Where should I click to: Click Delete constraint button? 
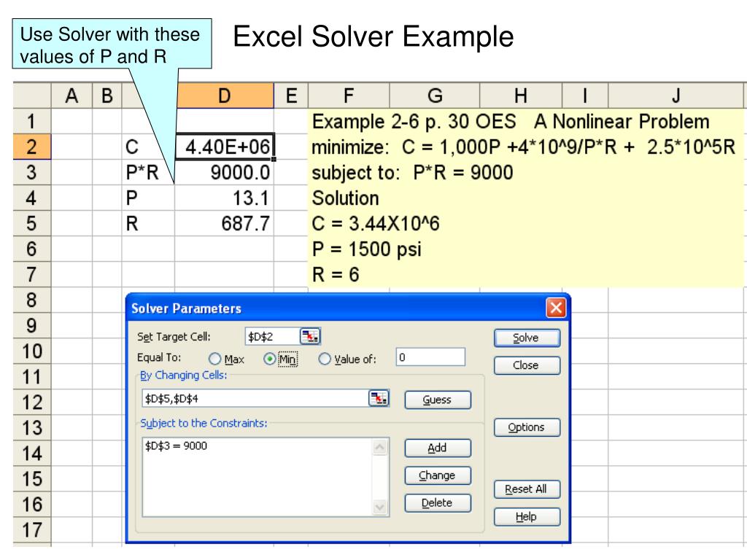[x=438, y=503]
